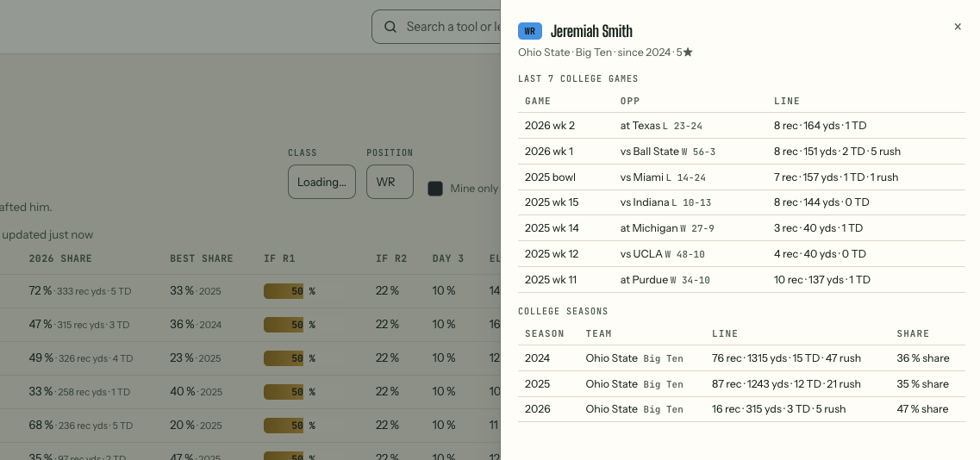Click '87 rec · 1243 yds' season line

pyautogui.click(x=786, y=383)
